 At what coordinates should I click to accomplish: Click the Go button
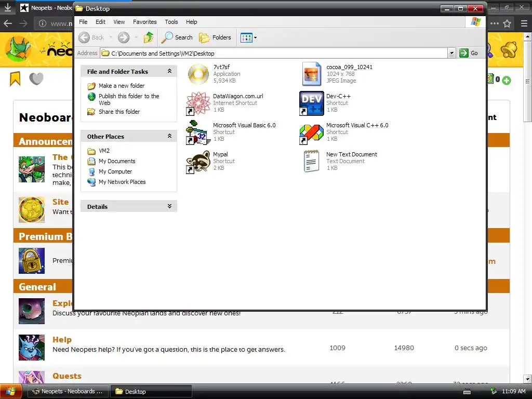pos(469,54)
